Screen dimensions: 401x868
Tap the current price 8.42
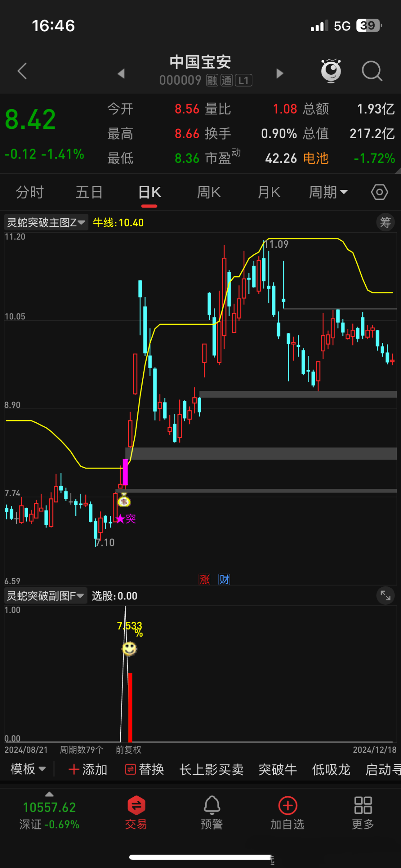point(30,120)
